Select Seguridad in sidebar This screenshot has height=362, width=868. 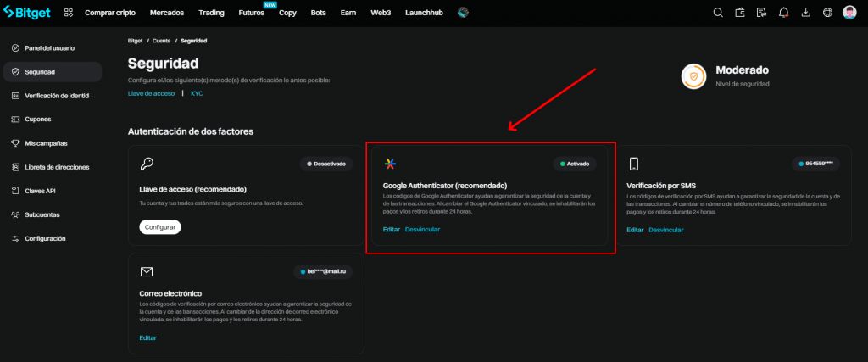[x=53, y=72]
